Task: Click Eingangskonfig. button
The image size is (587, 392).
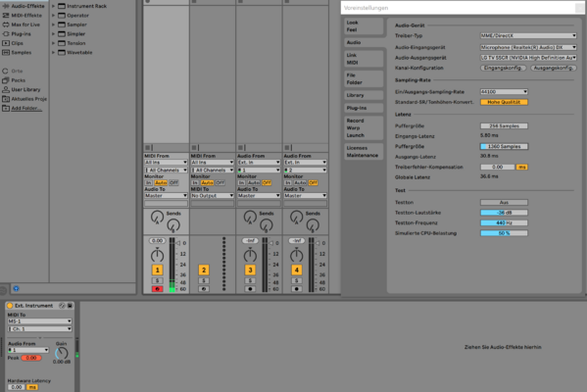Action: [x=503, y=68]
